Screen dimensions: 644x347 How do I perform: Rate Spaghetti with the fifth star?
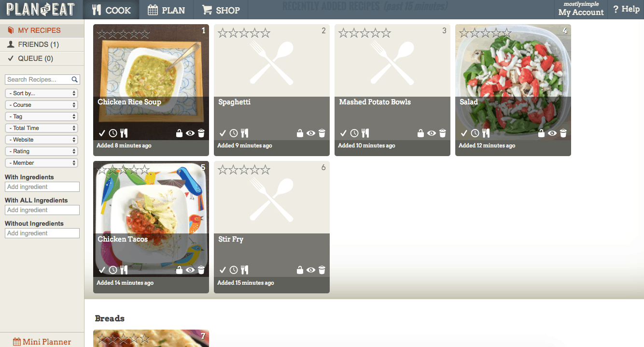click(x=265, y=33)
